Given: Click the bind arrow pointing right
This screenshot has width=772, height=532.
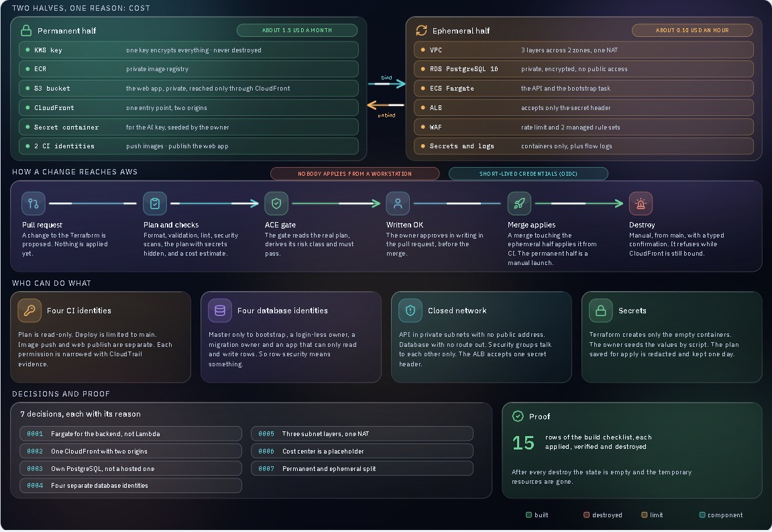Looking at the screenshot, I should pyautogui.click(x=386, y=84).
